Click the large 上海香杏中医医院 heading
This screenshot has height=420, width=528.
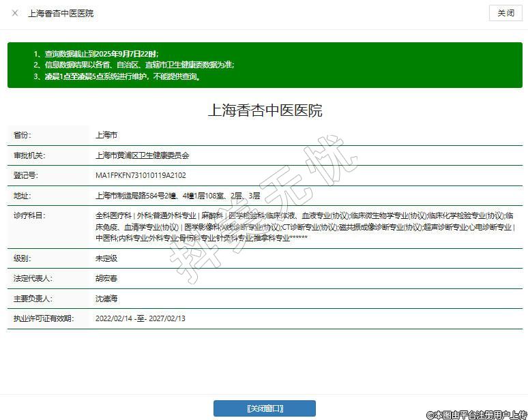click(x=265, y=110)
